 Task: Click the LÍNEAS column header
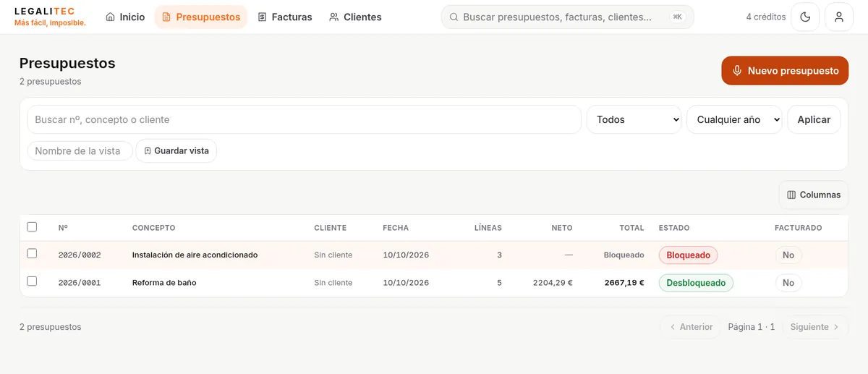(488, 228)
